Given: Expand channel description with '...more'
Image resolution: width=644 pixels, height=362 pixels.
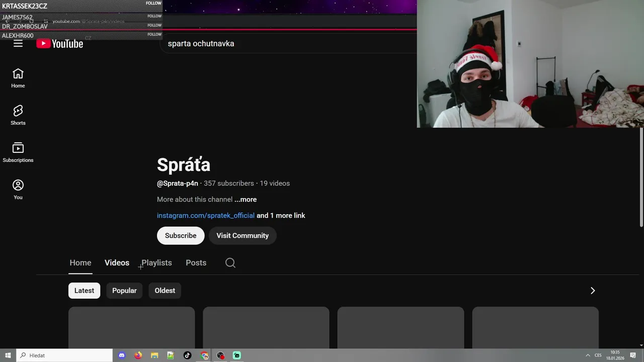Looking at the screenshot, I should point(246,200).
